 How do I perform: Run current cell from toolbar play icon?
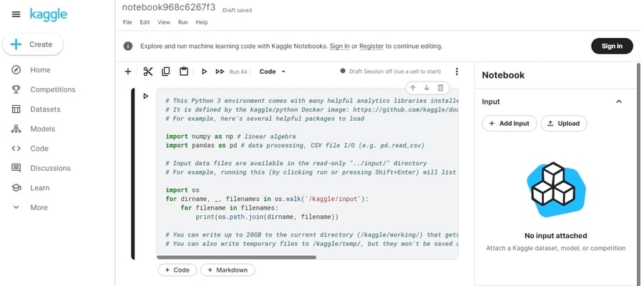coord(204,71)
